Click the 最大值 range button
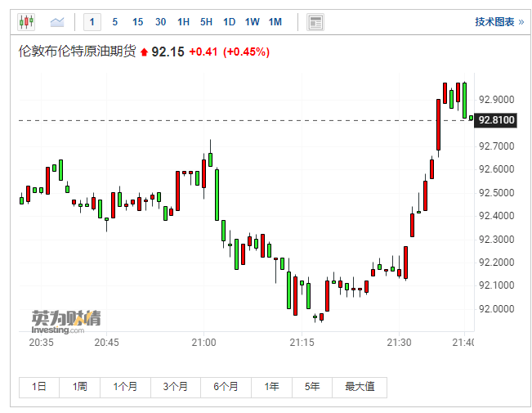 360,387
